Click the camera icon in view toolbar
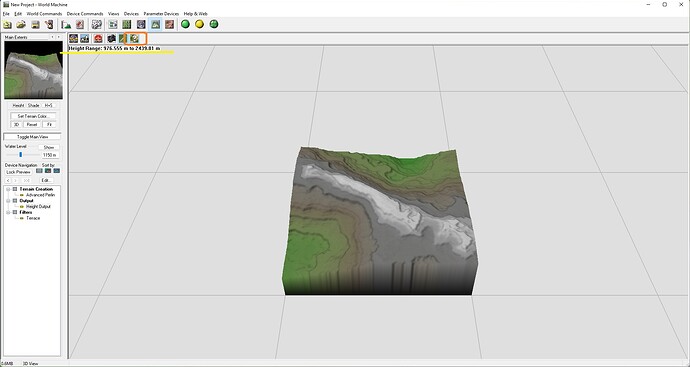The height and width of the screenshot is (367, 690). coord(111,39)
